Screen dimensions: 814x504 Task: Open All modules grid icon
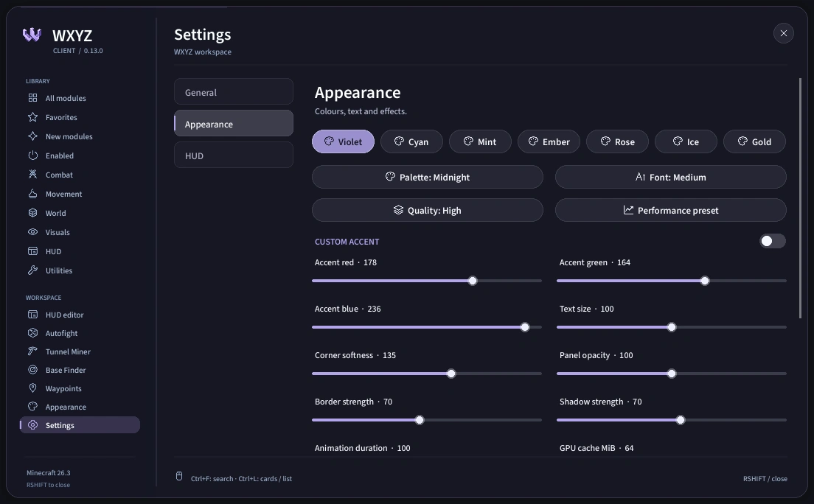tap(32, 97)
